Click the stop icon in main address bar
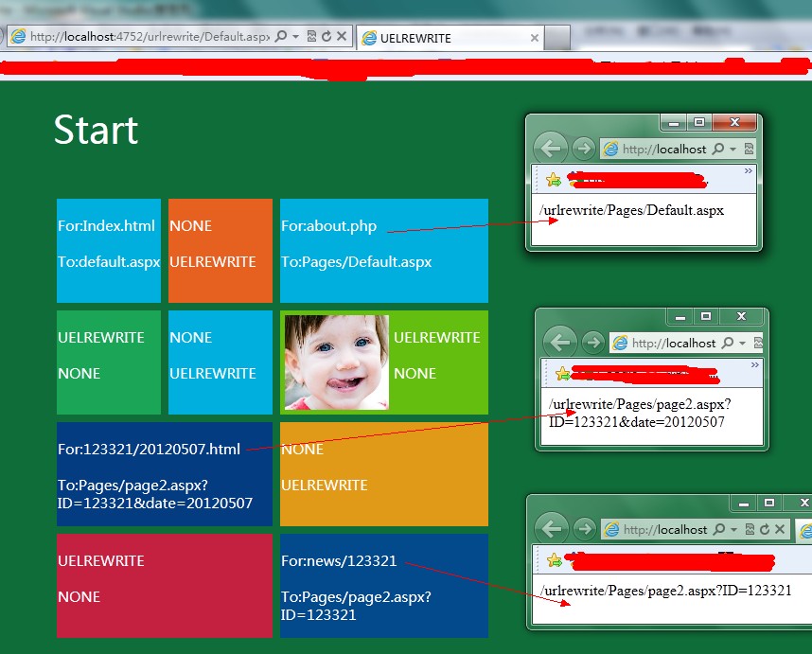 pyautogui.click(x=342, y=37)
